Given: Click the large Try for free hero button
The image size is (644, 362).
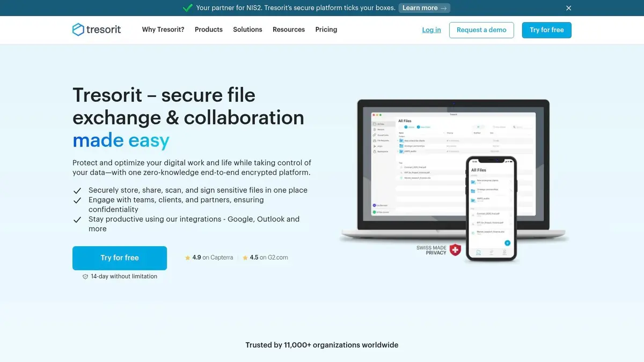Looking at the screenshot, I should [120, 258].
